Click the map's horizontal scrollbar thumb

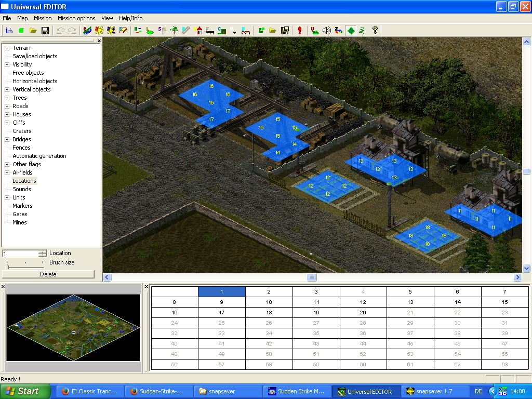click(x=312, y=277)
